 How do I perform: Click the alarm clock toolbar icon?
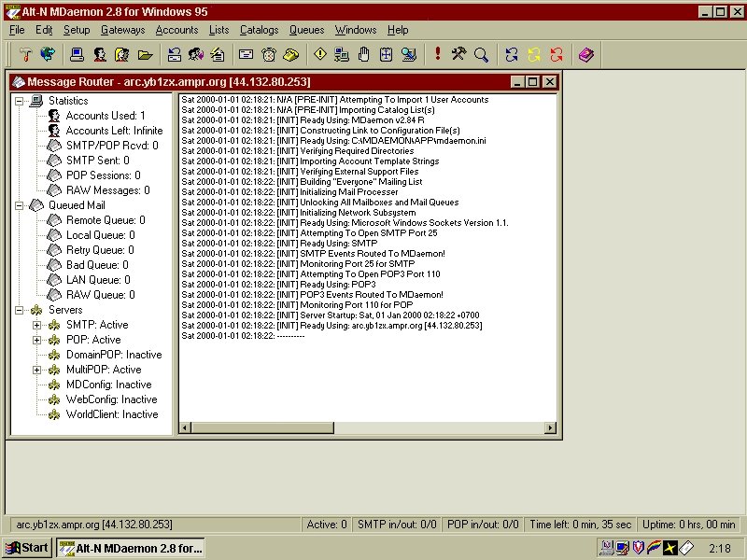coord(269,55)
